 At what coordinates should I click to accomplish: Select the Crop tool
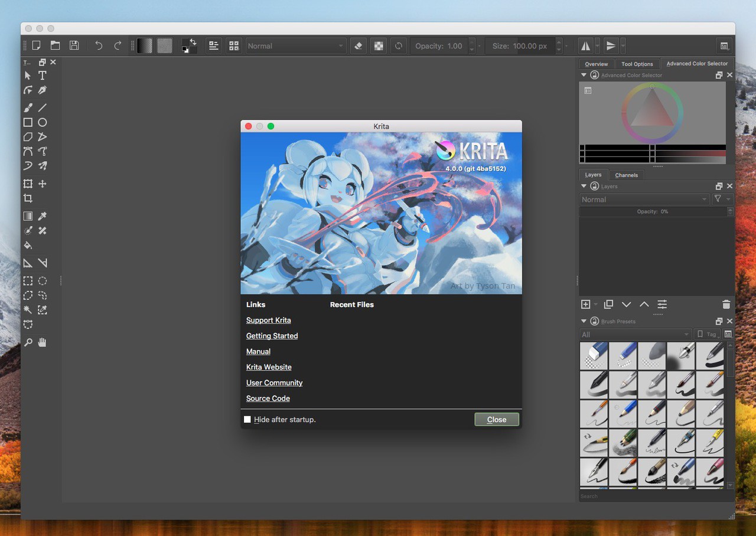coord(28,198)
